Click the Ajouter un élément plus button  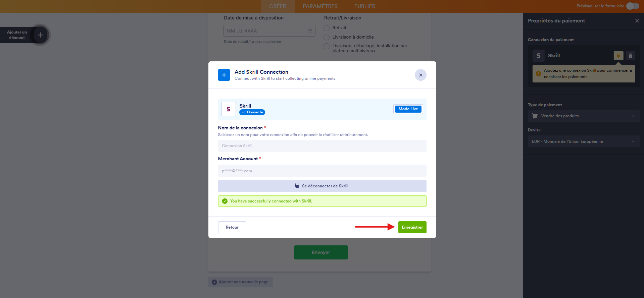click(x=40, y=35)
